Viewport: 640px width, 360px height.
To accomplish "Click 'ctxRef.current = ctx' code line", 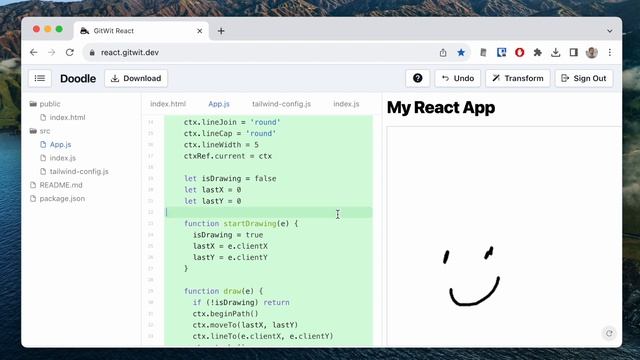I will [x=227, y=156].
